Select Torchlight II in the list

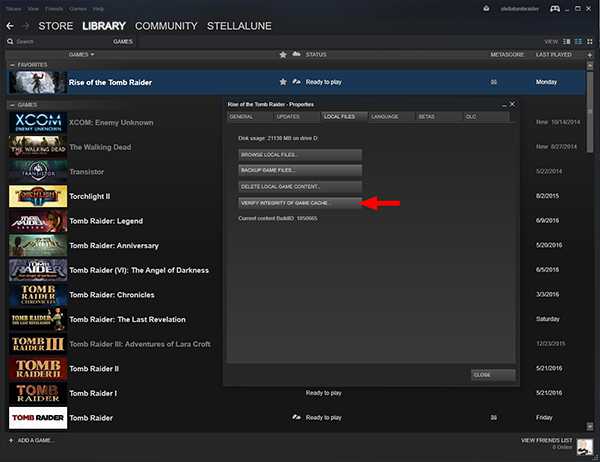click(x=90, y=196)
